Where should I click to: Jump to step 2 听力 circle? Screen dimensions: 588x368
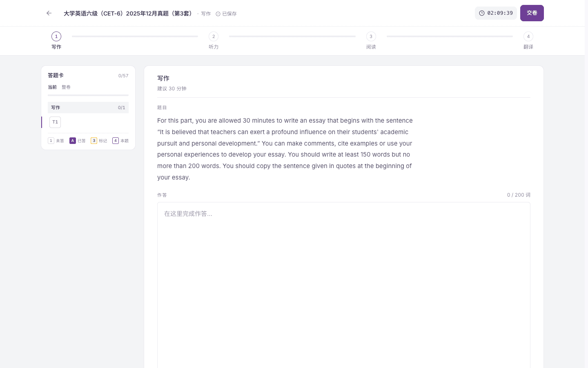pos(214,36)
